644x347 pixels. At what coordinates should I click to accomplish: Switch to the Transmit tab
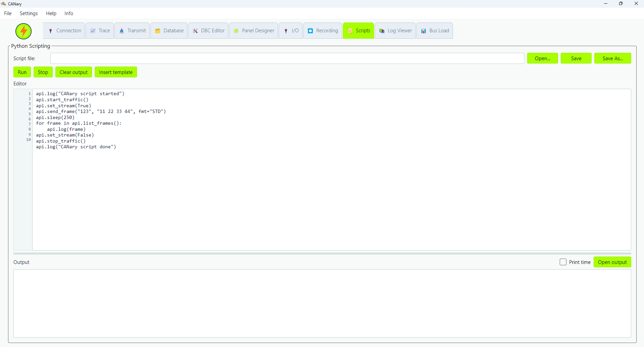coord(132,31)
